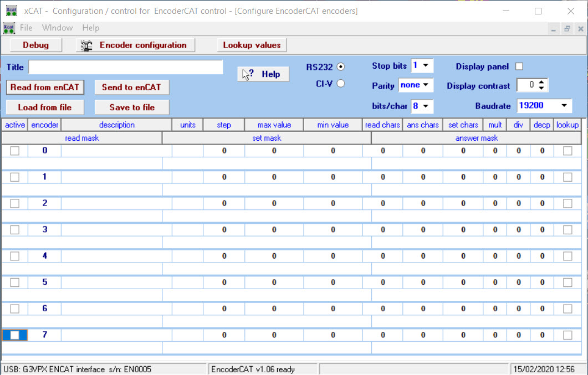Click the max value column header
This screenshot has height=375, width=588.
click(x=274, y=125)
